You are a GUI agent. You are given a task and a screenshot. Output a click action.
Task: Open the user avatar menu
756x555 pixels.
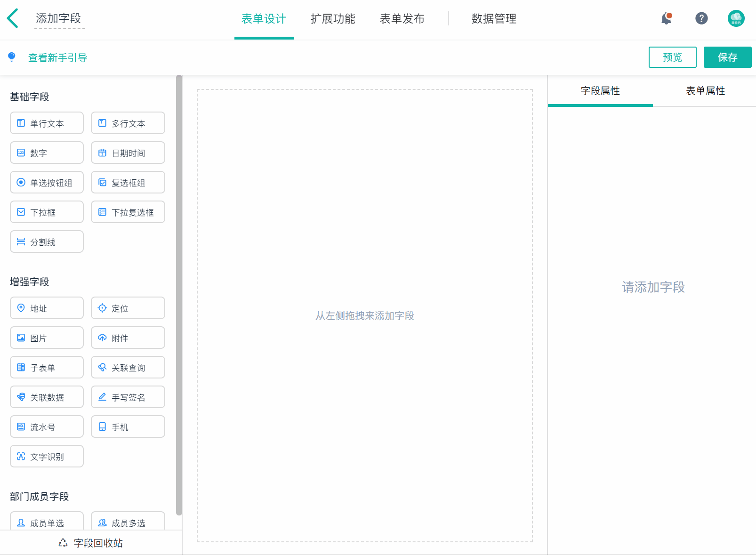(736, 18)
